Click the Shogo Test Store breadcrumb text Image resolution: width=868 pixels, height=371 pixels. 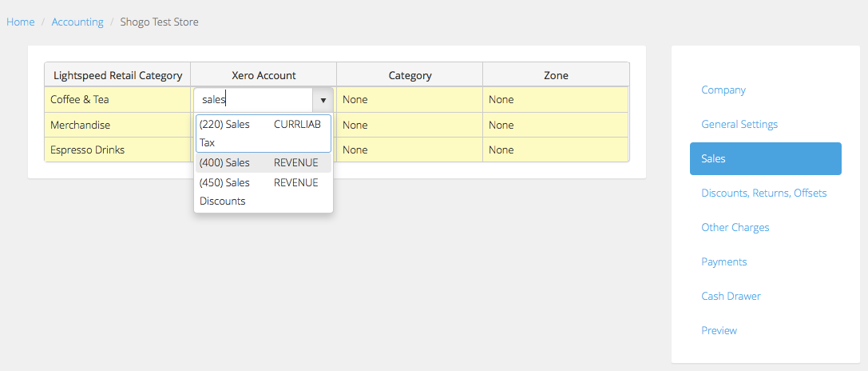[x=160, y=22]
